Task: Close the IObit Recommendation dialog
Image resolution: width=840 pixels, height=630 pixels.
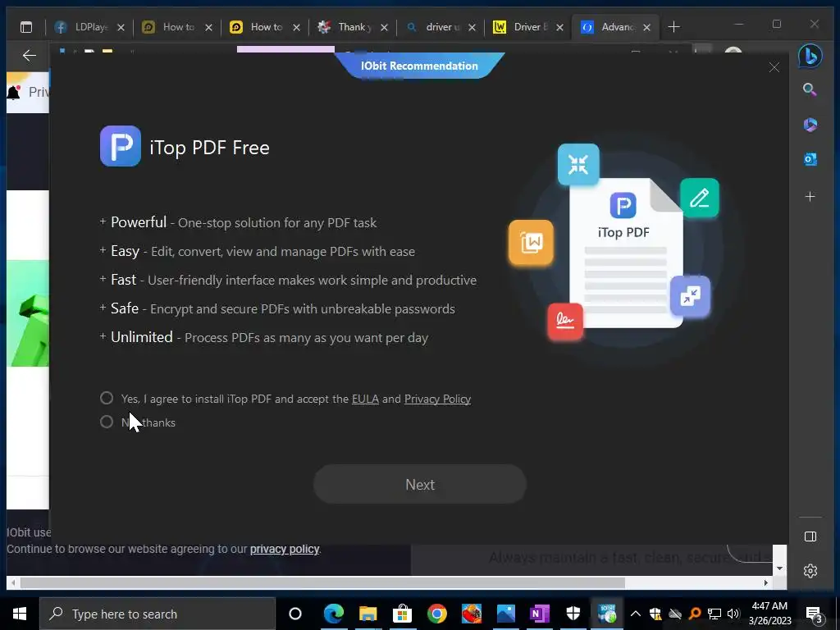Action: click(774, 67)
